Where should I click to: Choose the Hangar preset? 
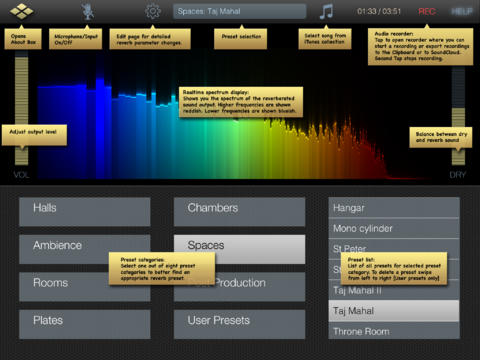(394, 208)
